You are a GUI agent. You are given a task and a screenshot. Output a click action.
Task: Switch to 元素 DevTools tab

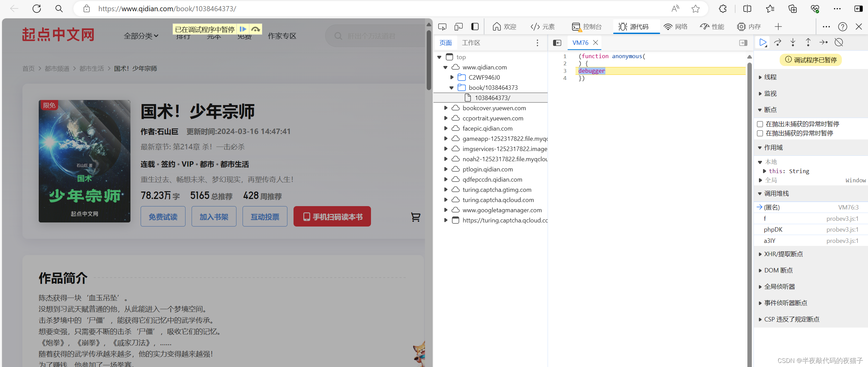pyautogui.click(x=543, y=27)
